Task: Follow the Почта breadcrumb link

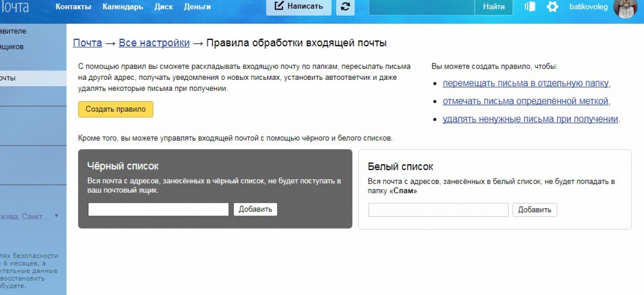Action: point(88,43)
